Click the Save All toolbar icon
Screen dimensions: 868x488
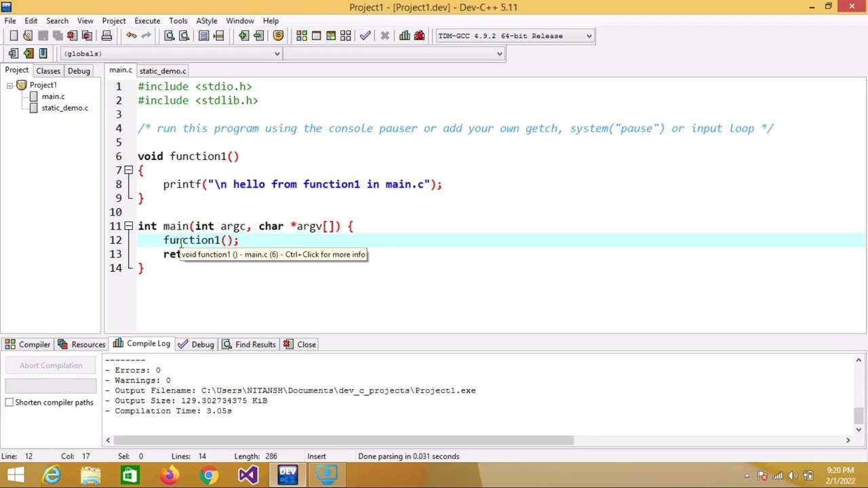58,35
